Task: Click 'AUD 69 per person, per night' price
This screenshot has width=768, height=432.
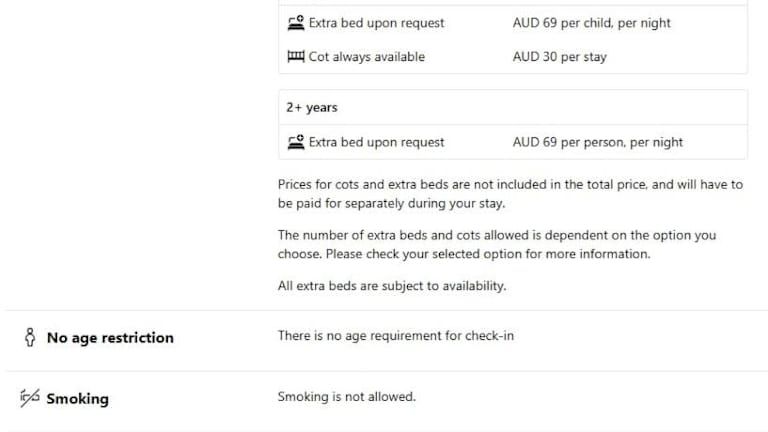Action: pos(597,142)
